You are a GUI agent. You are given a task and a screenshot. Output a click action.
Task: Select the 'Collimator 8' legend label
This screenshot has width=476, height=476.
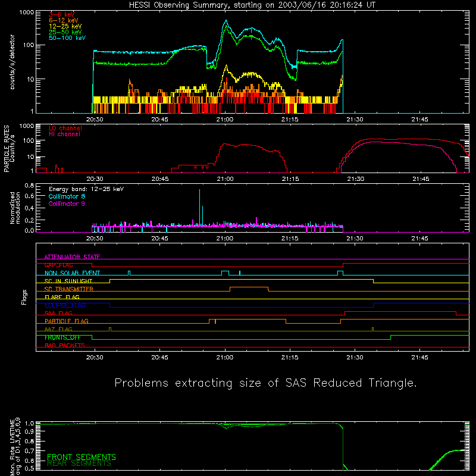[67, 196]
